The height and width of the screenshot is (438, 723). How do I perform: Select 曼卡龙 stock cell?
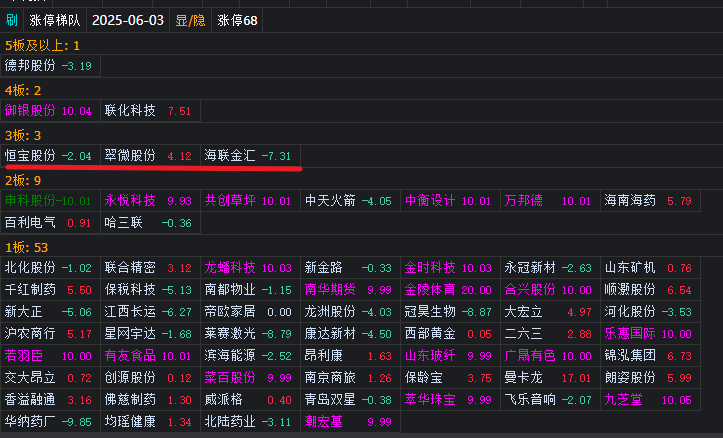(x=551, y=378)
